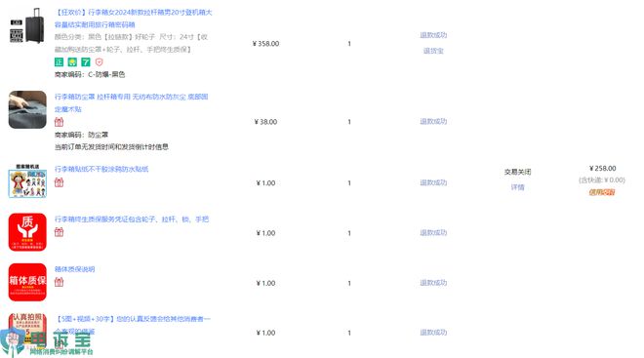Image resolution: width=644 pixels, height=358 pixels.
Task: Click the gift icon under dust cover item
Action: [60, 122]
